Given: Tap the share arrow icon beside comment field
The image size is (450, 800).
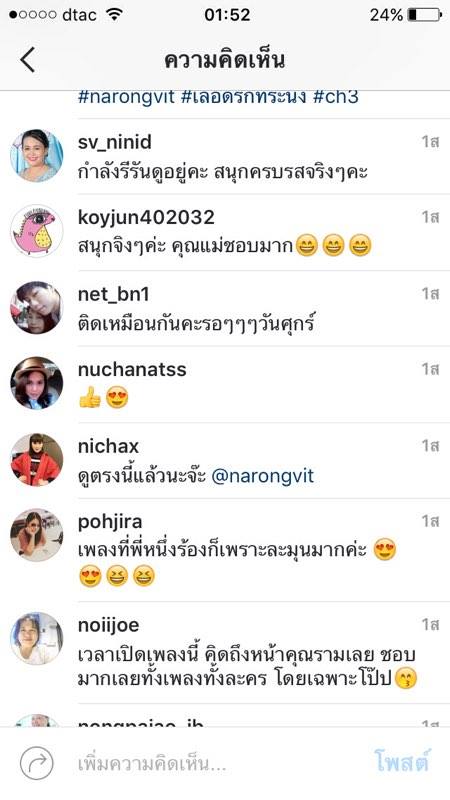Looking at the screenshot, I should pyautogui.click(x=36, y=763).
